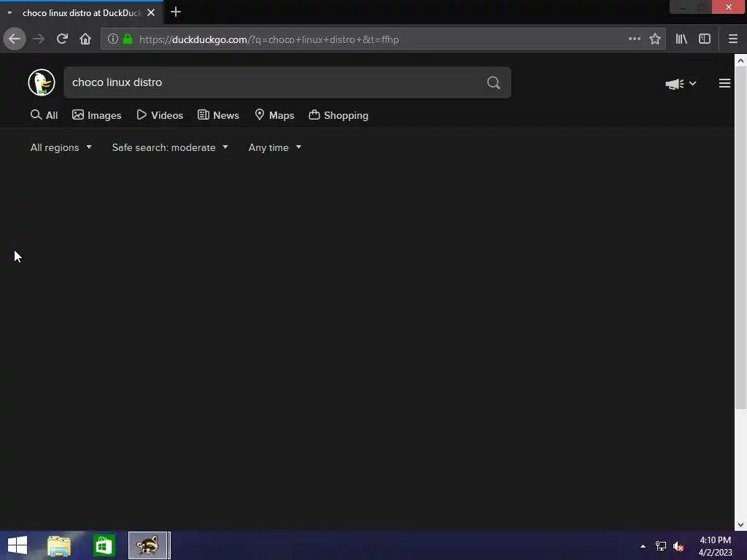This screenshot has height=560, width=747.
Task: Switch to the All results tab
Action: point(44,115)
